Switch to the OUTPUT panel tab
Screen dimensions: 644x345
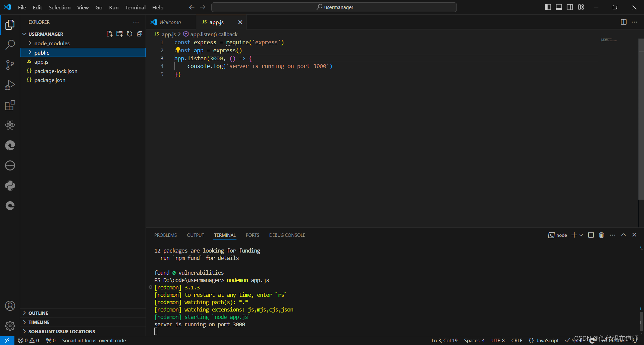(196, 235)
